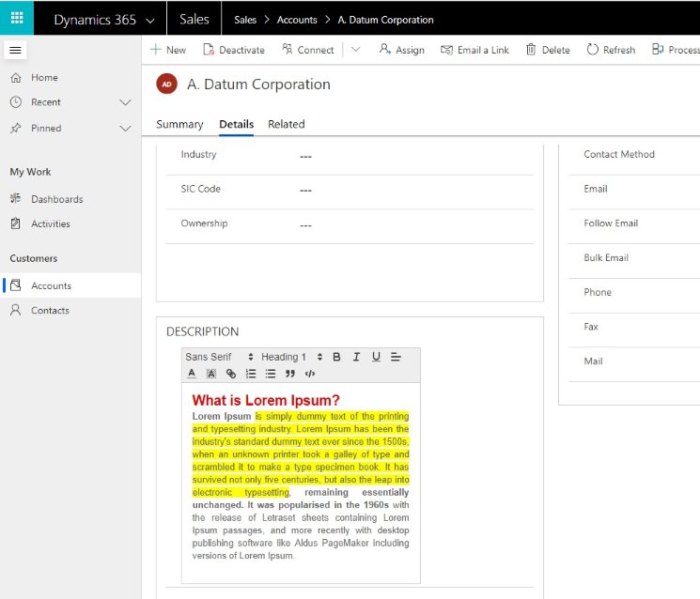Click the text alignment icon
The height and width of the screenshot is (599, 700).
[396, 357]
